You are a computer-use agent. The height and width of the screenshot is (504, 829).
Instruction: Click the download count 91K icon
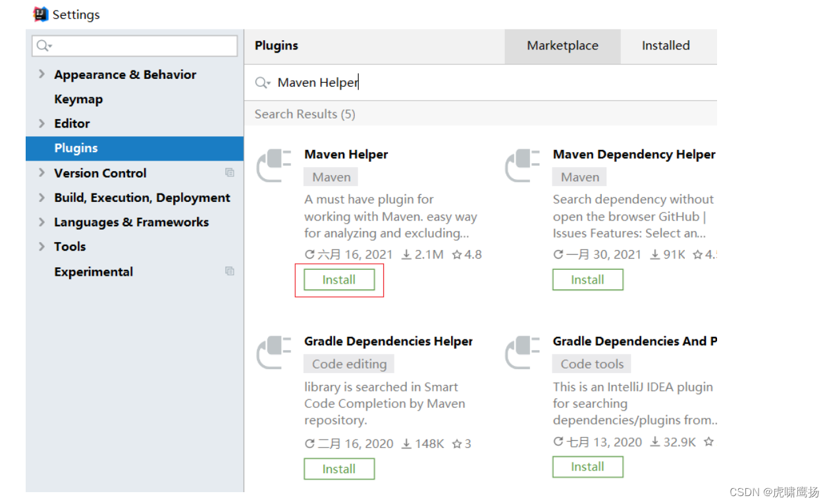(655, 255)
